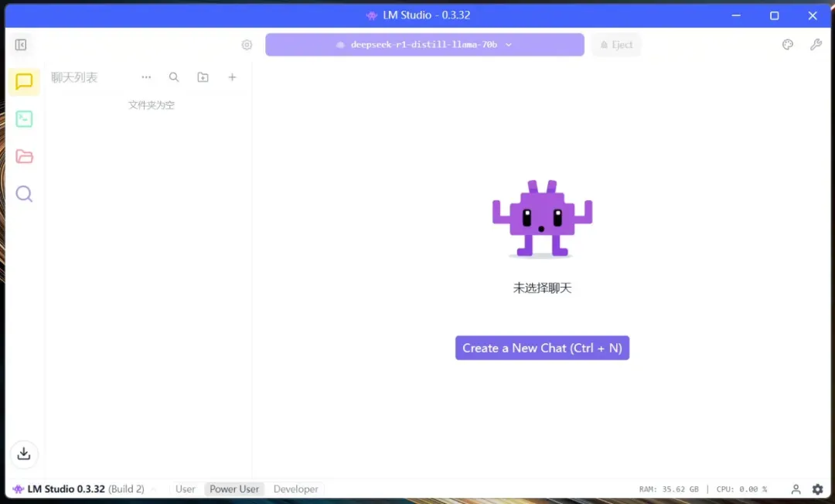Click the 文件夹为空 empty folder text

pos(152,105)
